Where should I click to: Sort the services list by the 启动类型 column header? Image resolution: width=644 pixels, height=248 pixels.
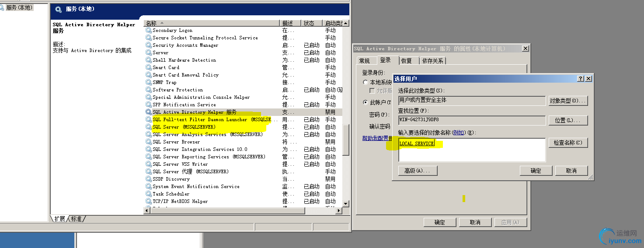click(x=332, y=23)
